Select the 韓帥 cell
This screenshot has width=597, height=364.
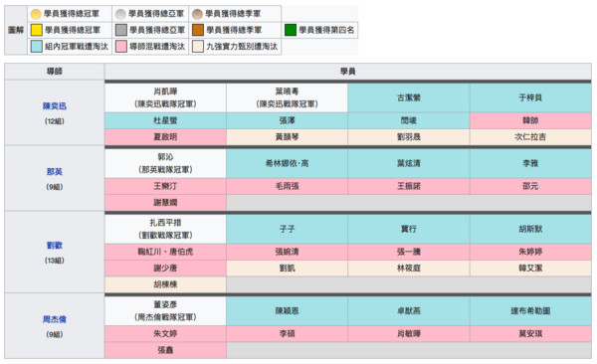(x=530, y=120)
